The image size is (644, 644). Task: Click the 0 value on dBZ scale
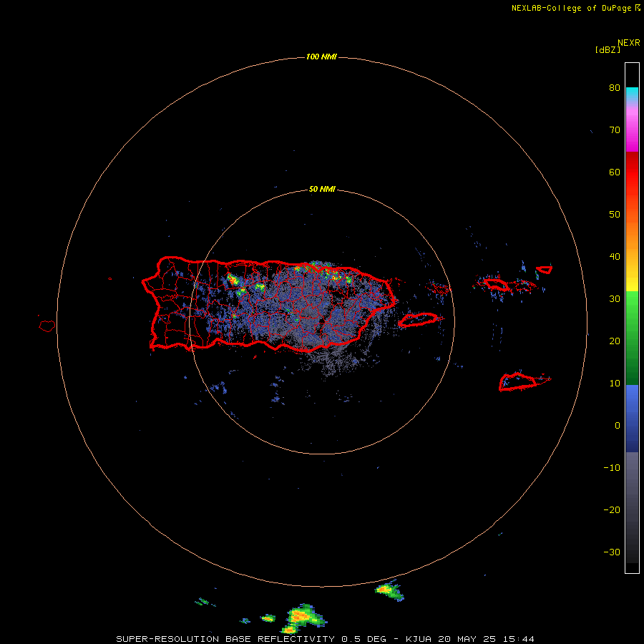618,426
